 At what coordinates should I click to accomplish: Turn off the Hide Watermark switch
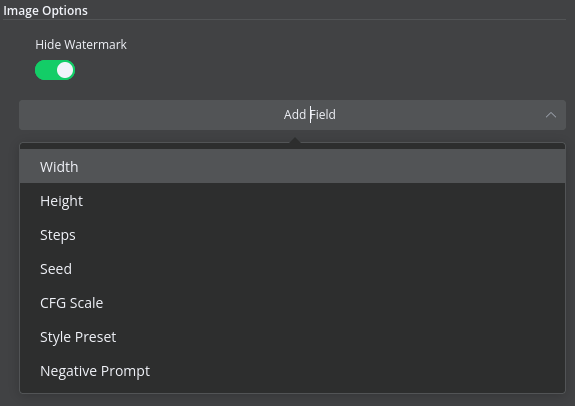pos(55,70)
